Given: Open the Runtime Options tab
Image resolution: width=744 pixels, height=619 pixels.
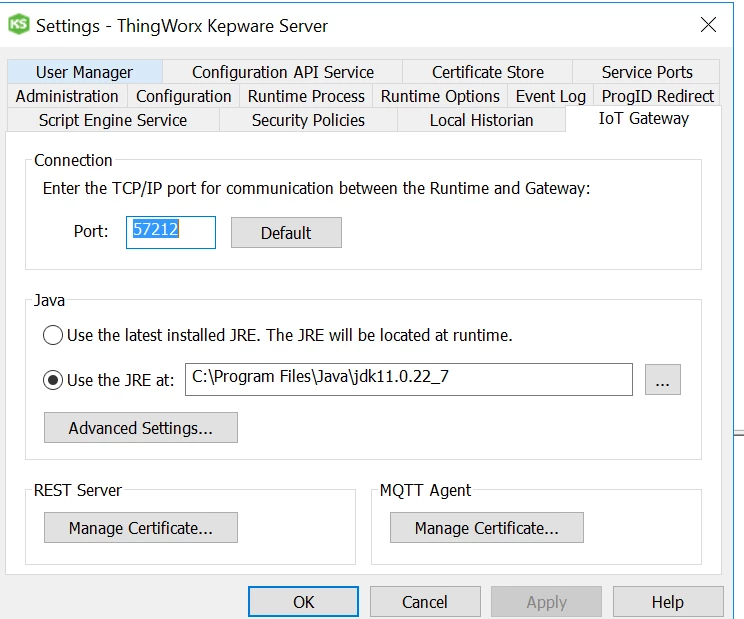Looking at the screenshot, I should 440,96.
